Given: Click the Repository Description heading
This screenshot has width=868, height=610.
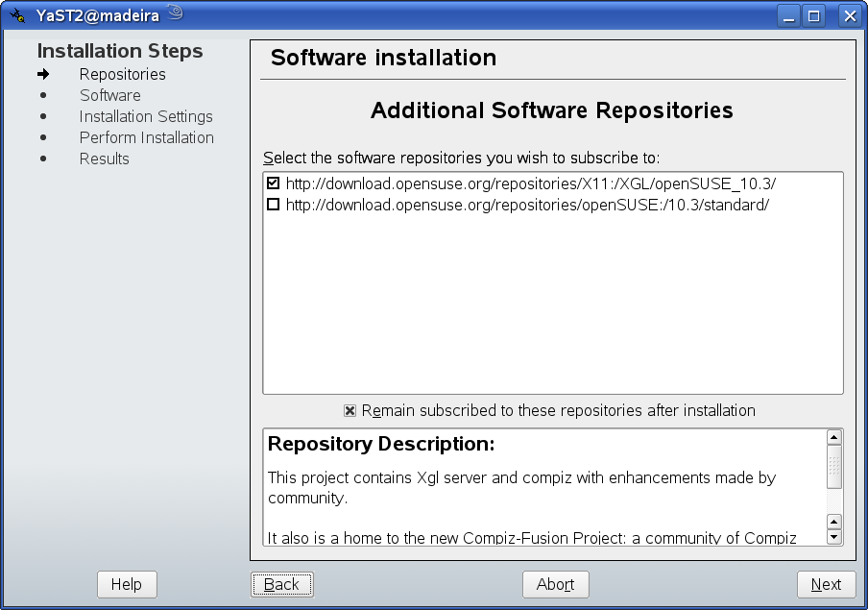Looking at the screenshot, I should pos(381,444).
